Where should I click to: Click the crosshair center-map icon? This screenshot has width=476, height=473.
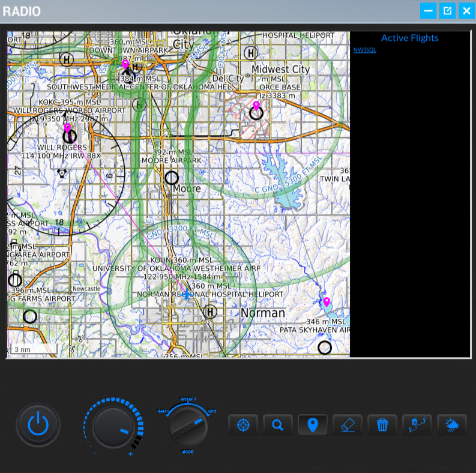click(x=243, y=425)
